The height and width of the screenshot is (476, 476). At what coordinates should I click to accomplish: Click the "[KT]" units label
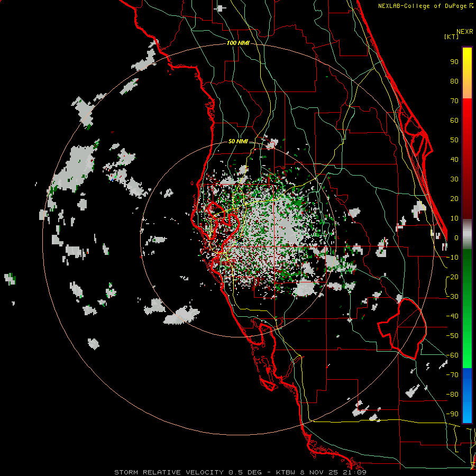[x=451, y=36]
